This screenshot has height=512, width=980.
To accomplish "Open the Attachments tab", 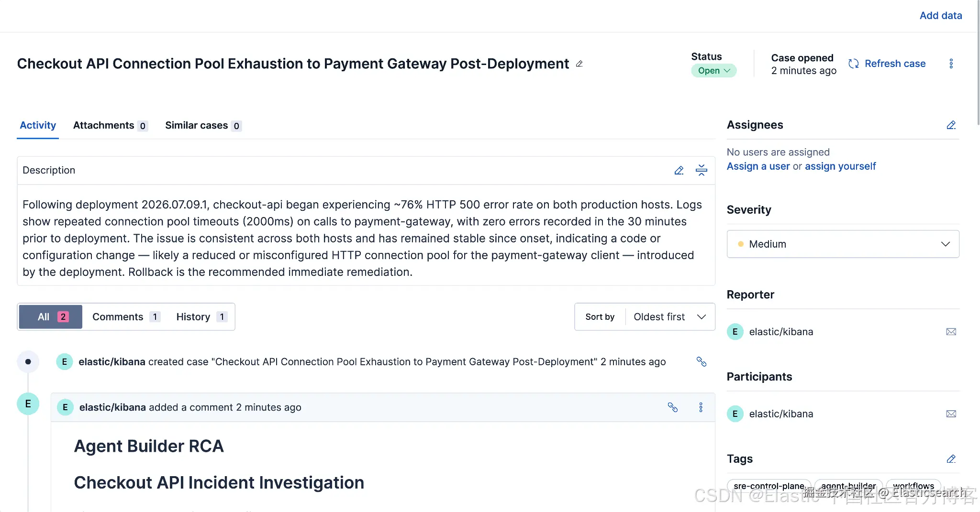I will tap(111, 125).
